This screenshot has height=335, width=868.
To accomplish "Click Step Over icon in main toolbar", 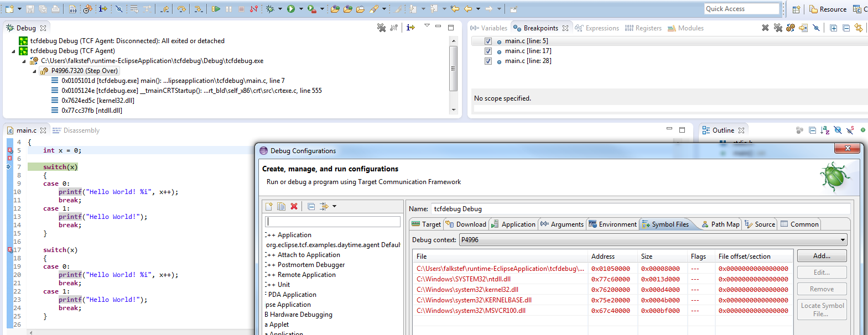I will pyautogui.click(x=181, y=9).
